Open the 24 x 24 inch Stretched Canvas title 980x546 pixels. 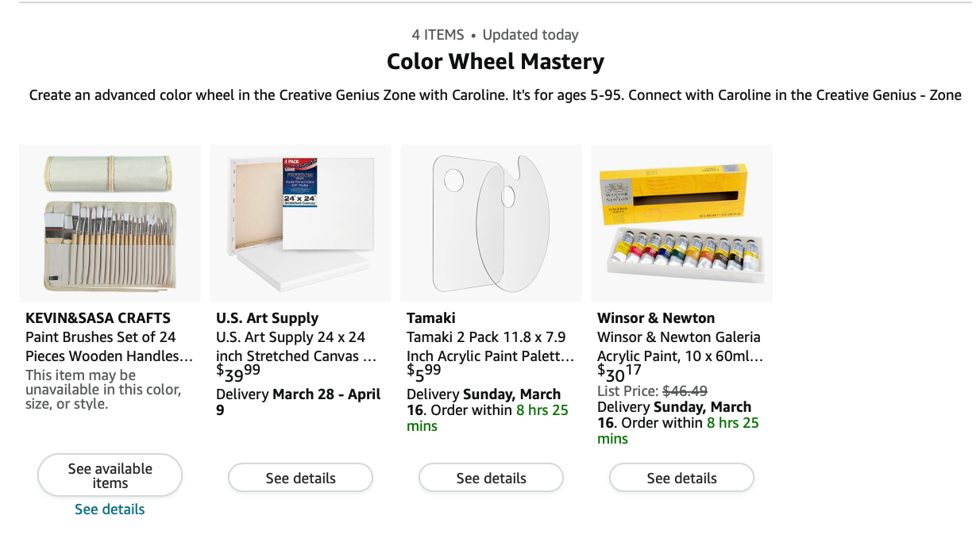pos(295,347)
